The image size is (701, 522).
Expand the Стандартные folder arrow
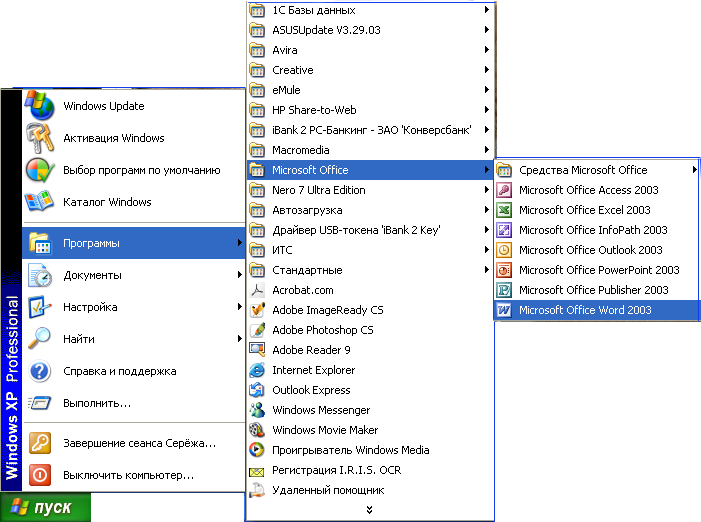click(487, 270)
